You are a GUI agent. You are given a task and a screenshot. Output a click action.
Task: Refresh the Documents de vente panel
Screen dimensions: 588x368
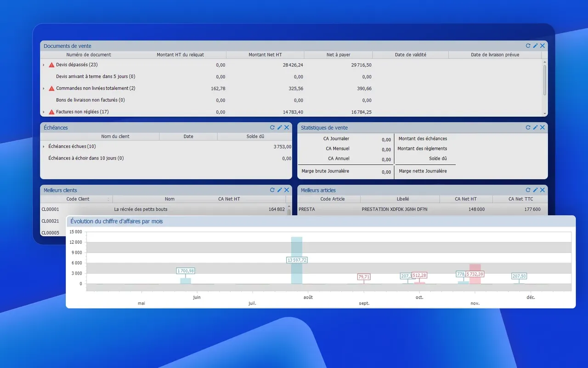528,46
